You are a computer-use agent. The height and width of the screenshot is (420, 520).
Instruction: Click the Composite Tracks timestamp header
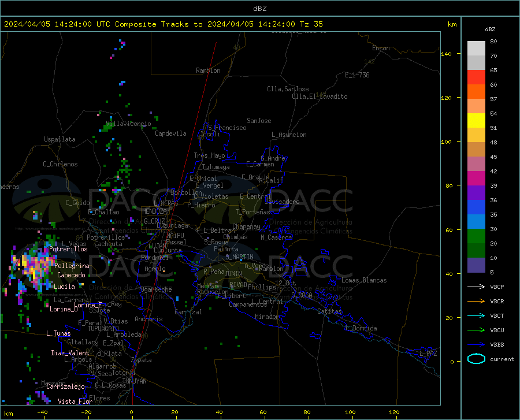tap(164, 24)
